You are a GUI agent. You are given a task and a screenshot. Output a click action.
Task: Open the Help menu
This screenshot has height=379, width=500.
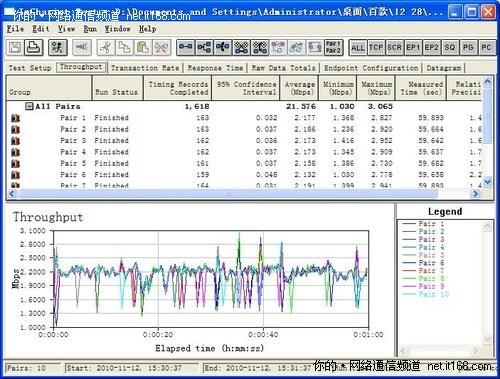pyautogui.click(x=147, y=29)
